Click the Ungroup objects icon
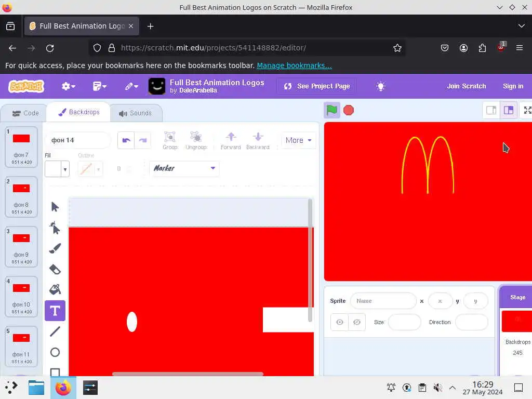The image size is (532, 399). [x=196, y=140]
